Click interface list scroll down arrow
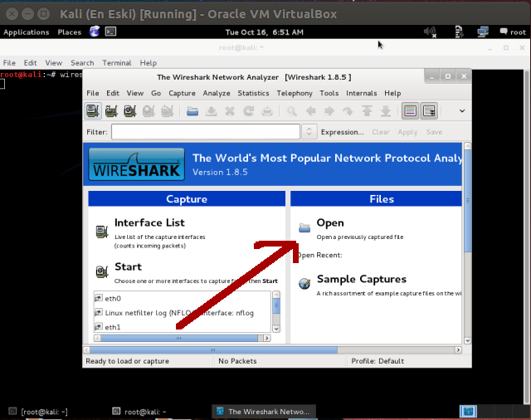 click(x=276, y=329)
